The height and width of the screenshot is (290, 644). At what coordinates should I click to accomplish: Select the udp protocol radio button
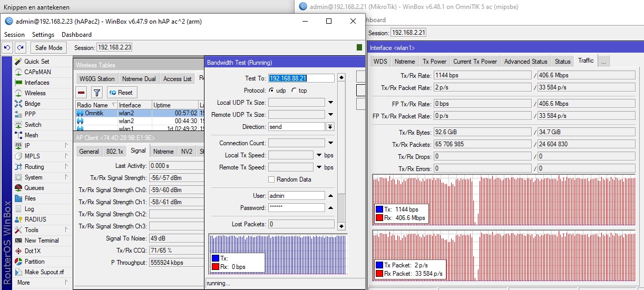271,91
